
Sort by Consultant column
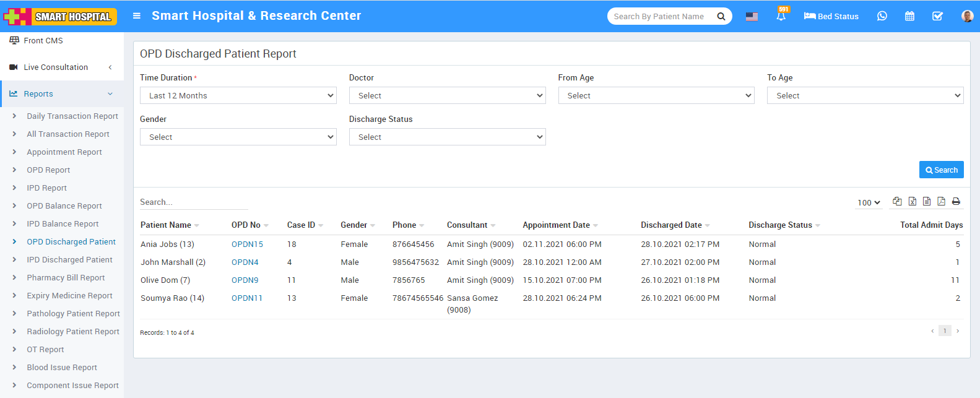click(471, 225)
